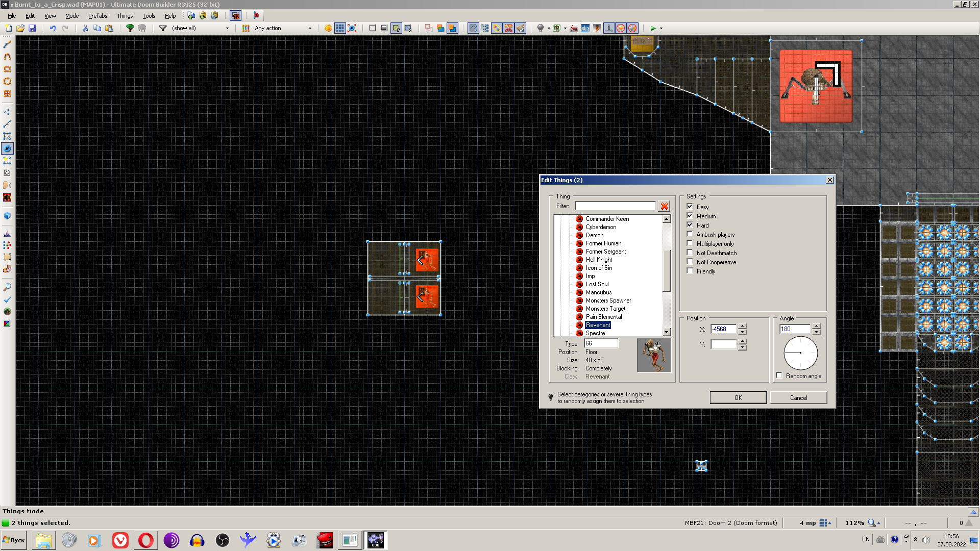
Task: Confirm the Edit Things dialog with OK
Action: pyautogui.click(x=738, y=397)
